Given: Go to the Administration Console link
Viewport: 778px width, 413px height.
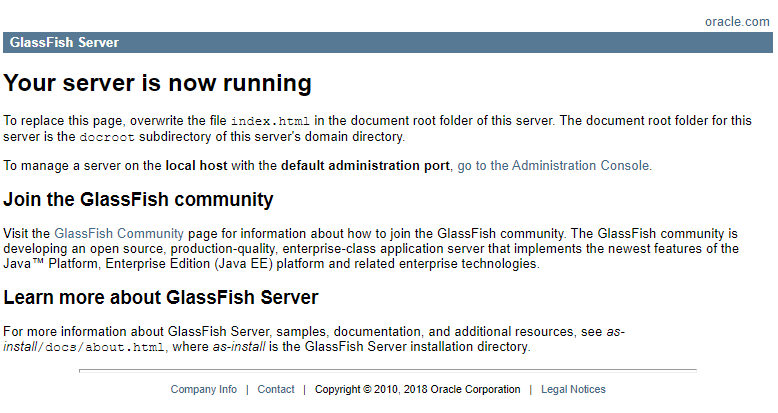Looking at the screenshot, I should tap(553, 166).
